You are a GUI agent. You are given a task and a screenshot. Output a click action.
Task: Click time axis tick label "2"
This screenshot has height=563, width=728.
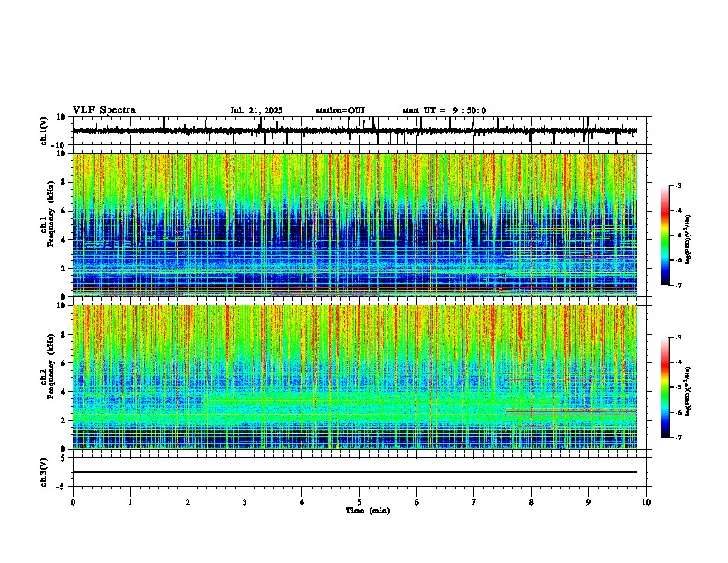[x=188, y=502]
